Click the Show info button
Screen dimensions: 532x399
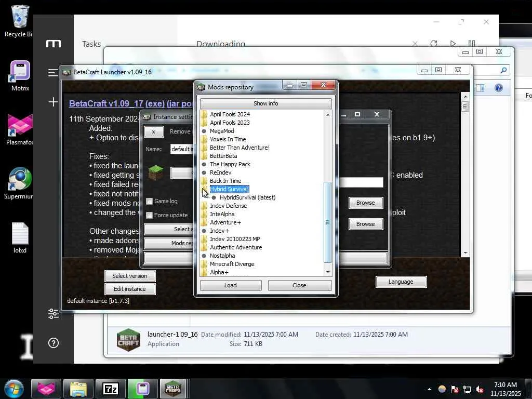coord(265,103)
